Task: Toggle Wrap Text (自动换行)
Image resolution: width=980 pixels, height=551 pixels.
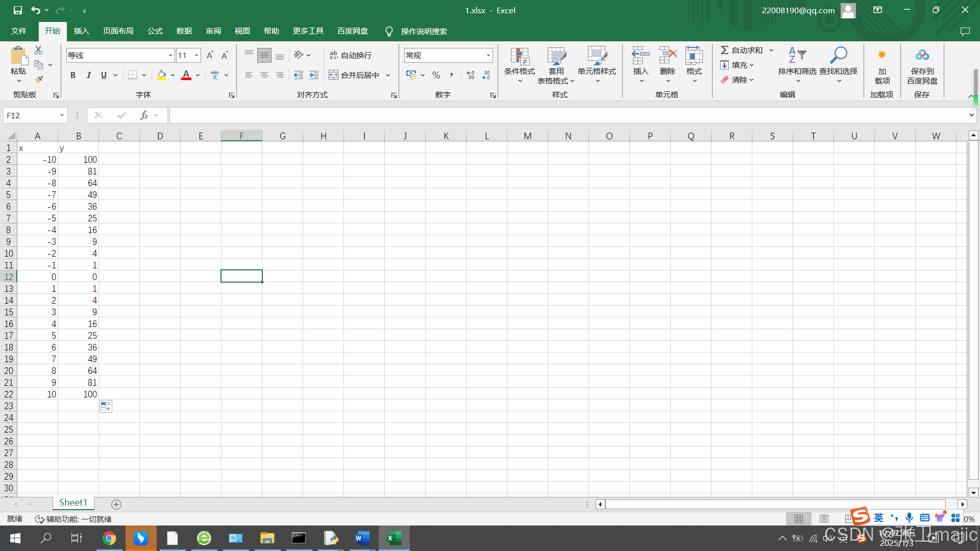Action: point(351,55)
